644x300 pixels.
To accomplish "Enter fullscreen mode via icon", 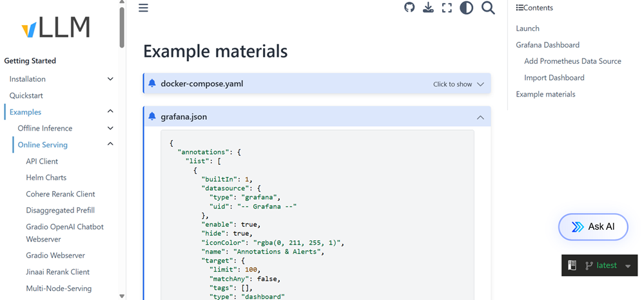I will coord(447,8).
